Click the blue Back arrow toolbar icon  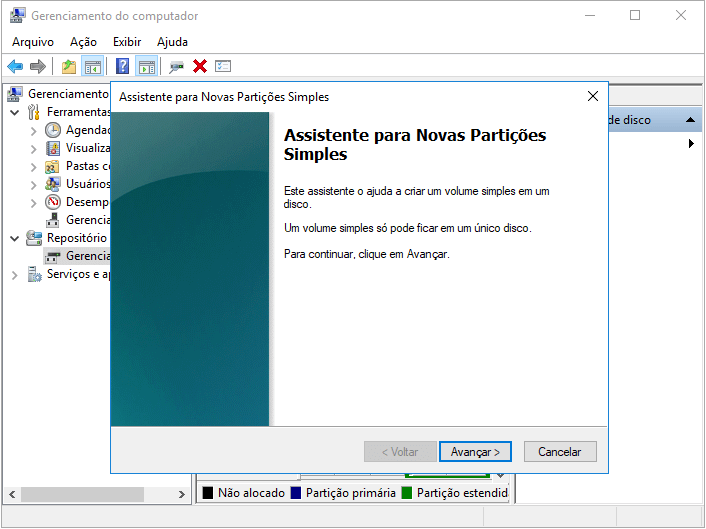[15, 67]
